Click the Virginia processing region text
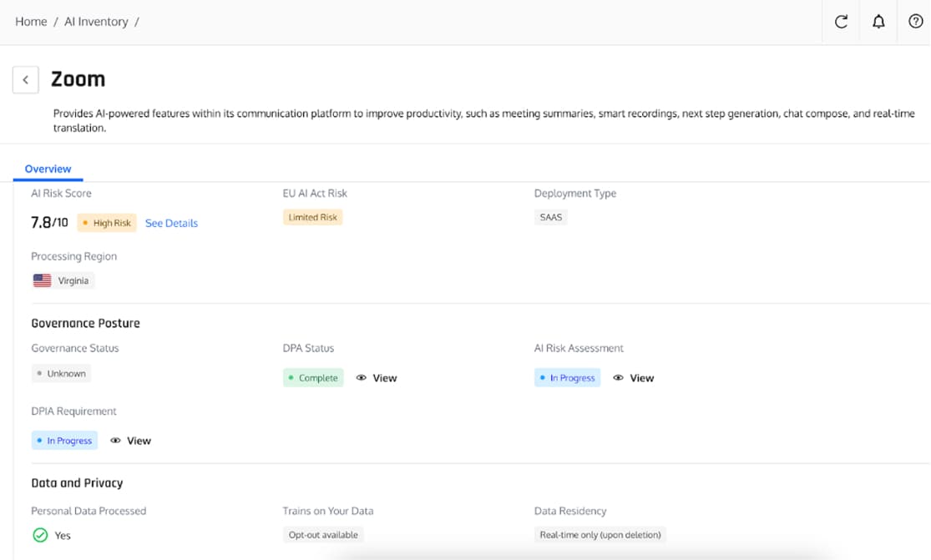The height and width of the screenshot is (560, 931). pyautogui.click(x=73, y=280)
